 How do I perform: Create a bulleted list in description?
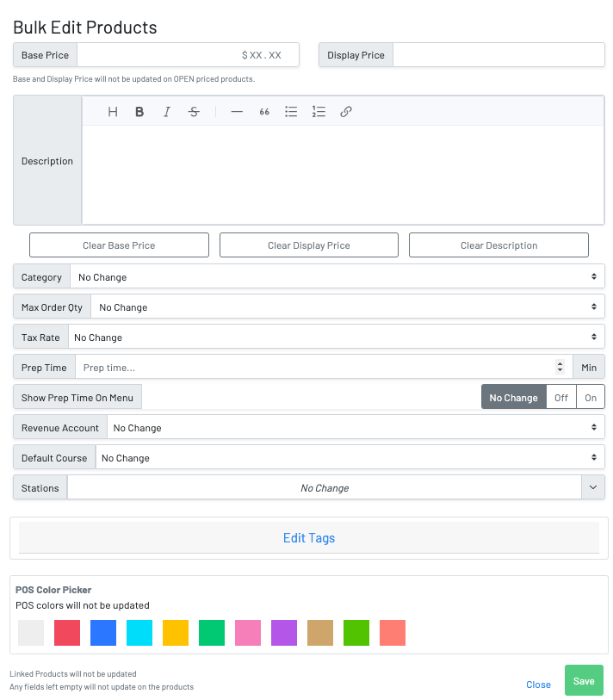click(x=291, y=112)
